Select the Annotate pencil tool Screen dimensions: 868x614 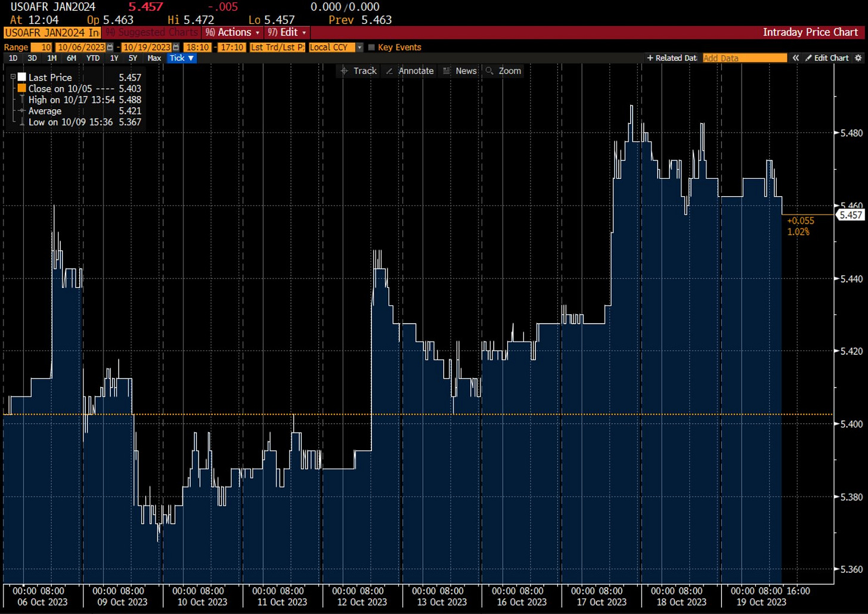pyautogui.click(x=410, y=71)
